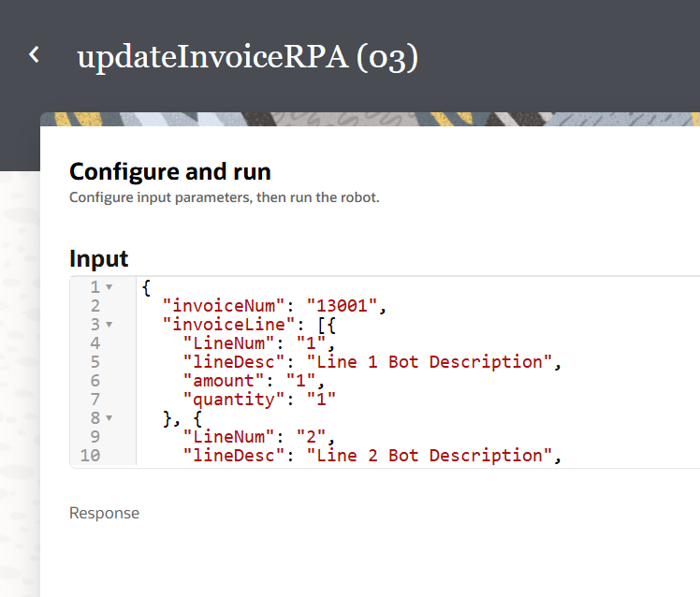Screen dimensions: 700x597
Task: Click the back arrow beside updateInvoiceRPA
Action: pos(35,55)
